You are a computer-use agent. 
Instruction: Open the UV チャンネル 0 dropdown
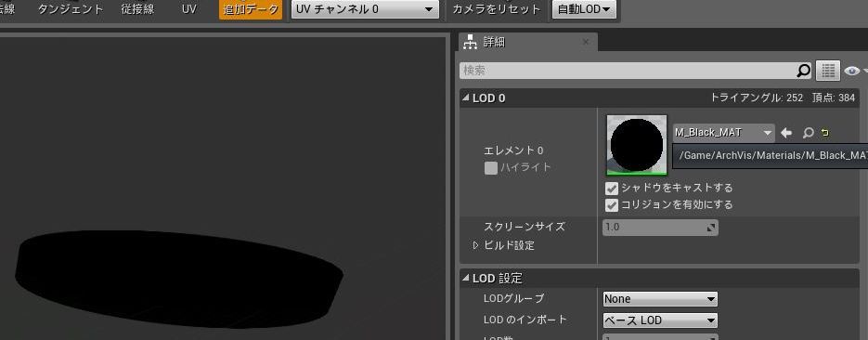(x=365, y=9)
